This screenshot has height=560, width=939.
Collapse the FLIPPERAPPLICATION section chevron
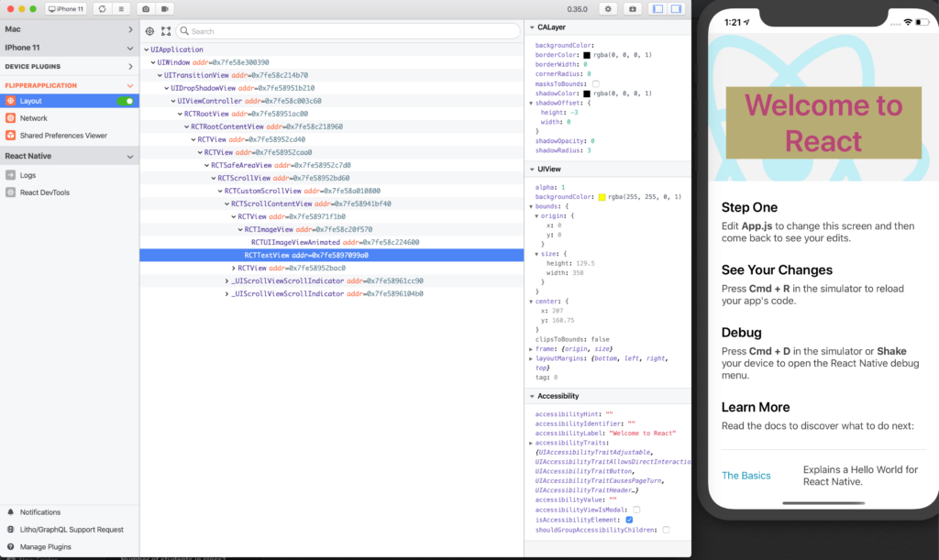click(130, 85)
